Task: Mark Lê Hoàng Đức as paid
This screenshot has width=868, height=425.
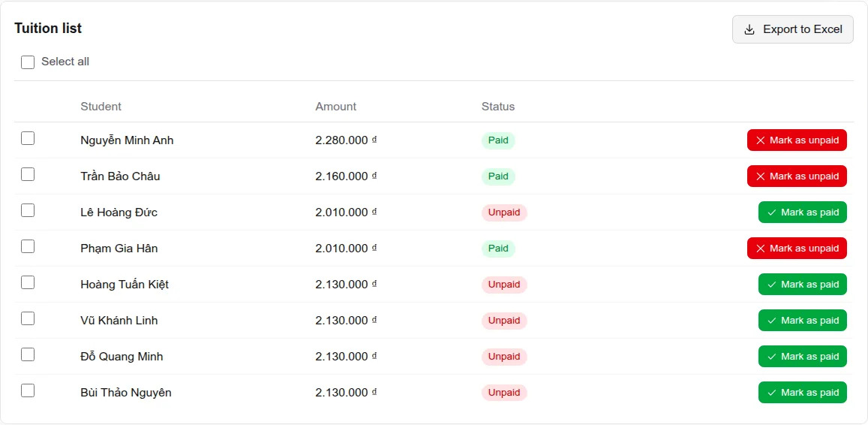Action: [803, 212]
